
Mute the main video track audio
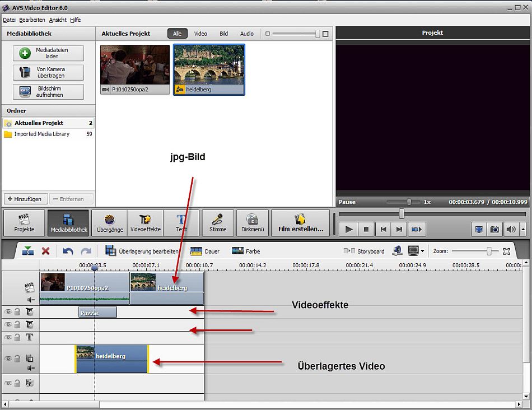31,300
